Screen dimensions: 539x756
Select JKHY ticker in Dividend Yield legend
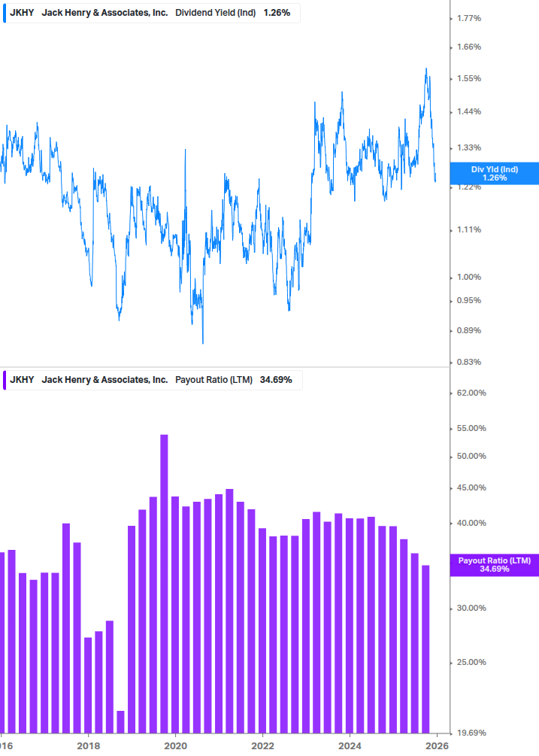pos(22,13)
